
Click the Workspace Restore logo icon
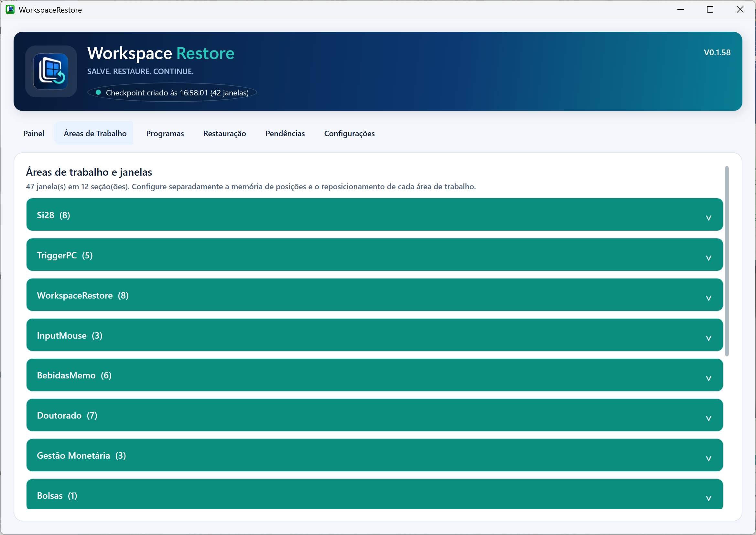tap(51, 71)
